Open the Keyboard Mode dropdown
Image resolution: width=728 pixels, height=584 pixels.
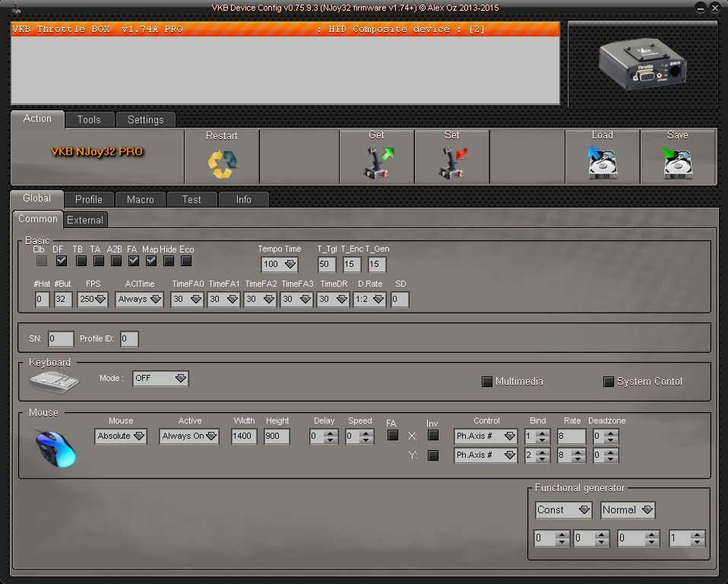(x=160, y=378)
